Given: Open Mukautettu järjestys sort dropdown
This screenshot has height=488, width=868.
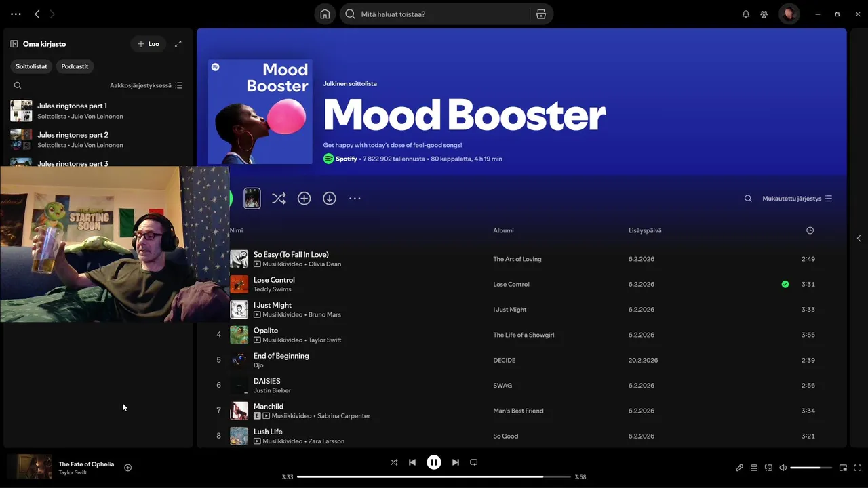Looking at the screenshot, I should click(x=797, y=199).
